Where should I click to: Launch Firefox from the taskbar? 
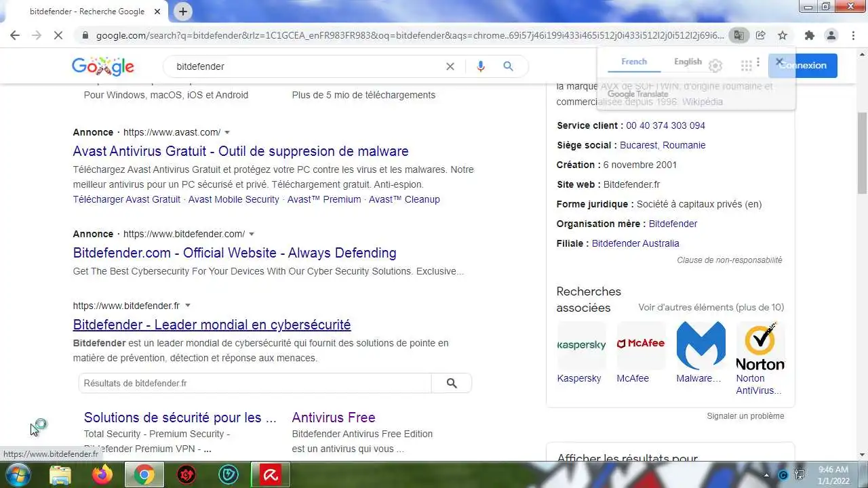click(x=102, y=475)
